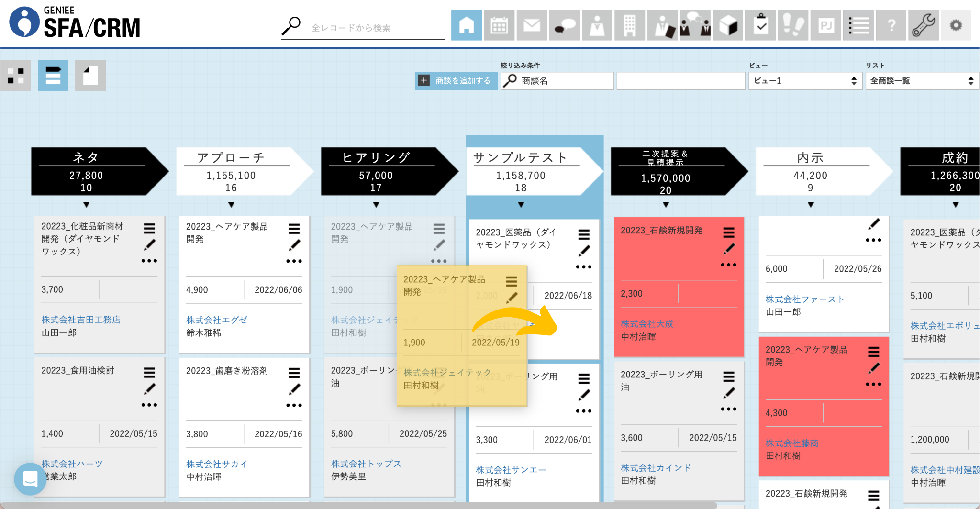
Task: Edit pencil on 株式会社ファースト card
Action: pyautogui.click(x=874, y=223)
